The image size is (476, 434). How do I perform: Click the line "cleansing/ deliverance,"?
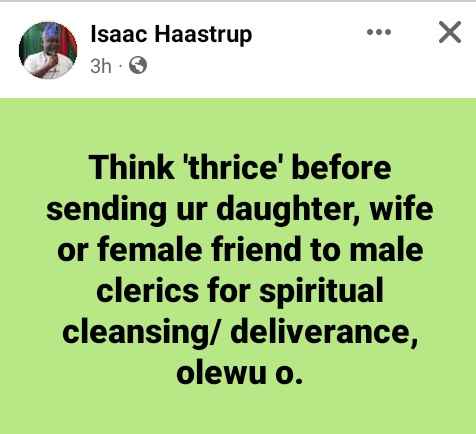click(x=240, y=333)
